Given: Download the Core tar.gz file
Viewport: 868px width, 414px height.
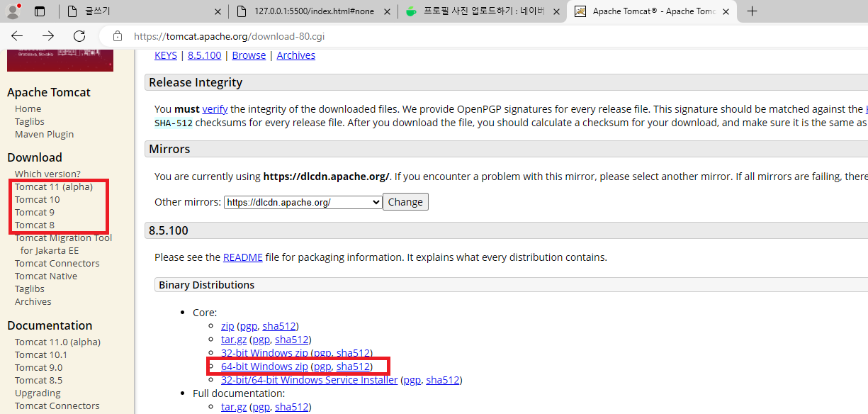Looking at the screenshot, I should point(234,340).
